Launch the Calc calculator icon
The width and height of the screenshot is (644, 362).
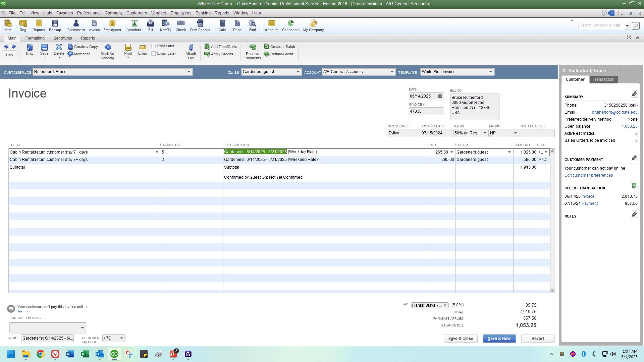(222, 26)
